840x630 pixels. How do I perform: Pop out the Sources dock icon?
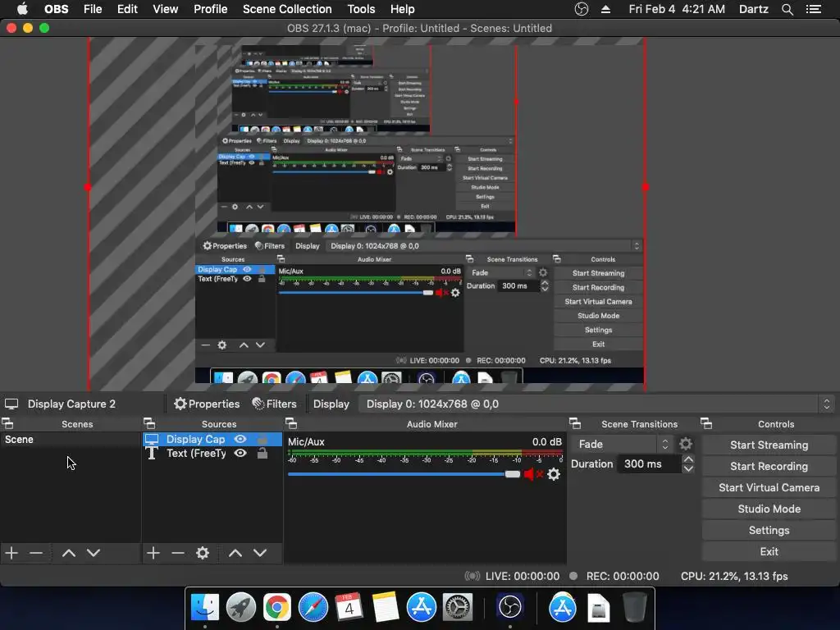pos(149,424)
